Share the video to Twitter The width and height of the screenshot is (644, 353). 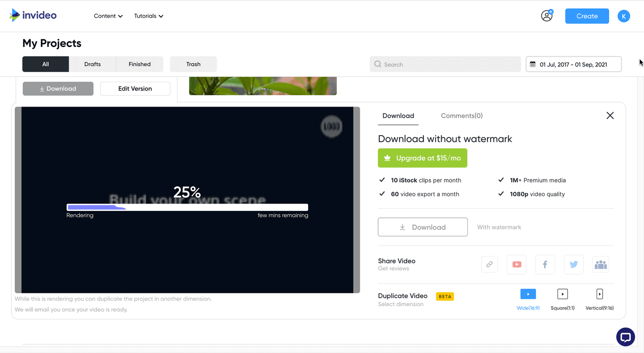pyautogui.click(x=573, y=264)
